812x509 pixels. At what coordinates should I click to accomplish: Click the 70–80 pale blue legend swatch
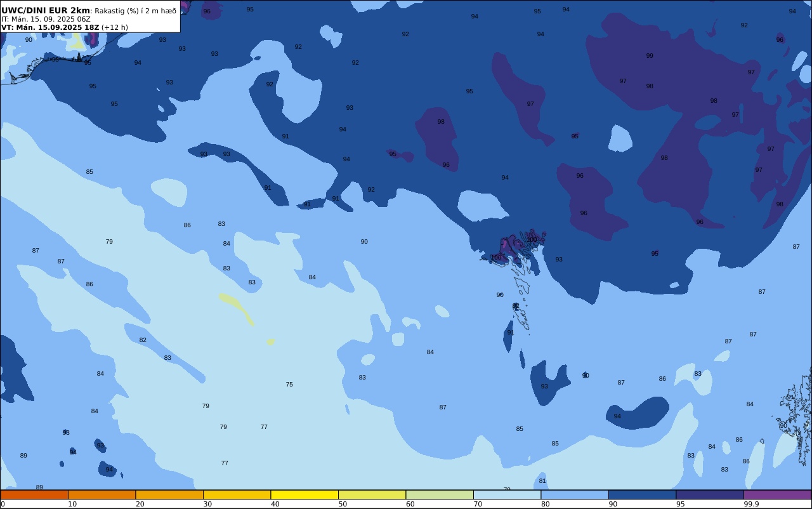click(507, 494)
